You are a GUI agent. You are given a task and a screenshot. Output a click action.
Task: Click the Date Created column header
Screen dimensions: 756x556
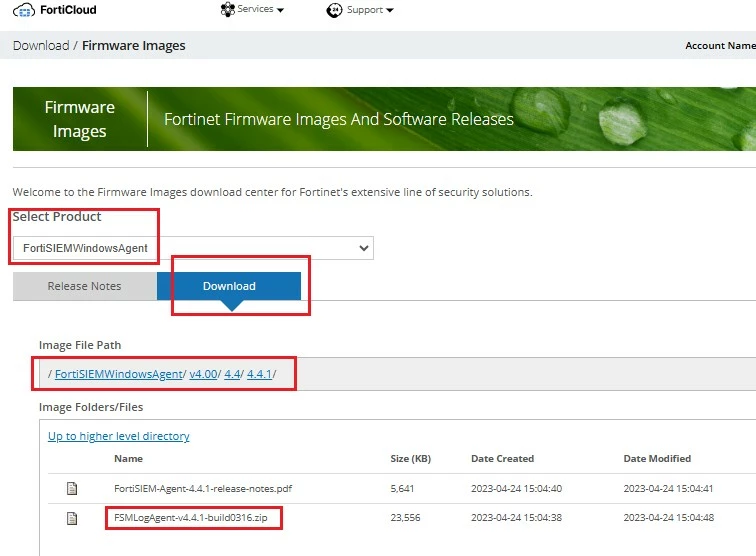502,459
